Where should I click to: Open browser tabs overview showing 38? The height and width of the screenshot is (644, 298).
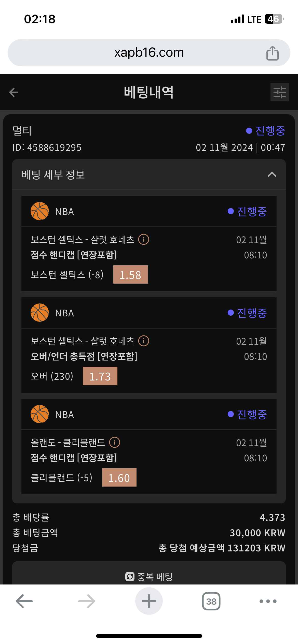coord(211,601)
